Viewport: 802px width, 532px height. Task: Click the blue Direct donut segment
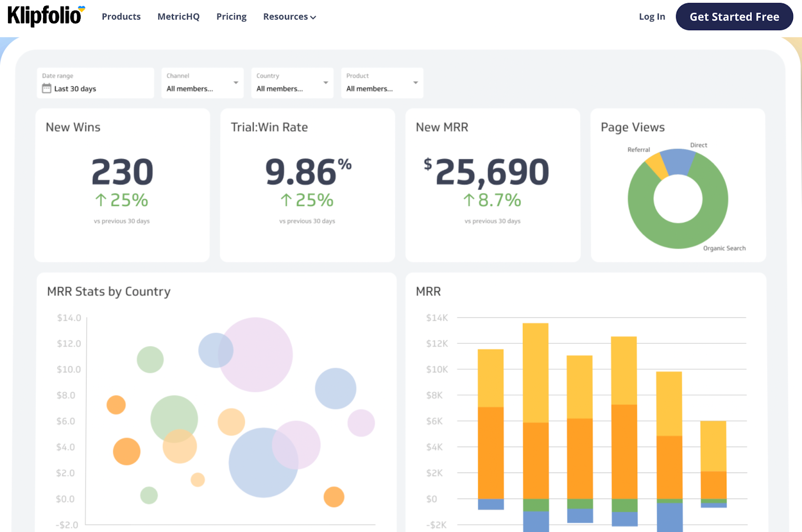[x=678, y=161]
